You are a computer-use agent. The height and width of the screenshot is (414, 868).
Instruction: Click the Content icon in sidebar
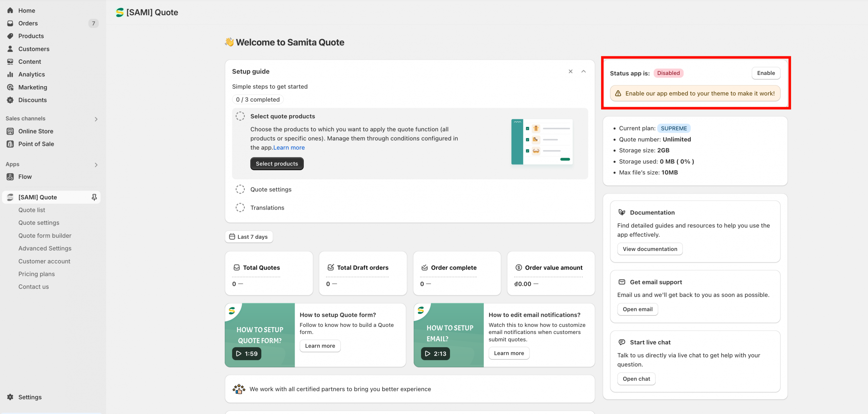(x=10, y=62)
